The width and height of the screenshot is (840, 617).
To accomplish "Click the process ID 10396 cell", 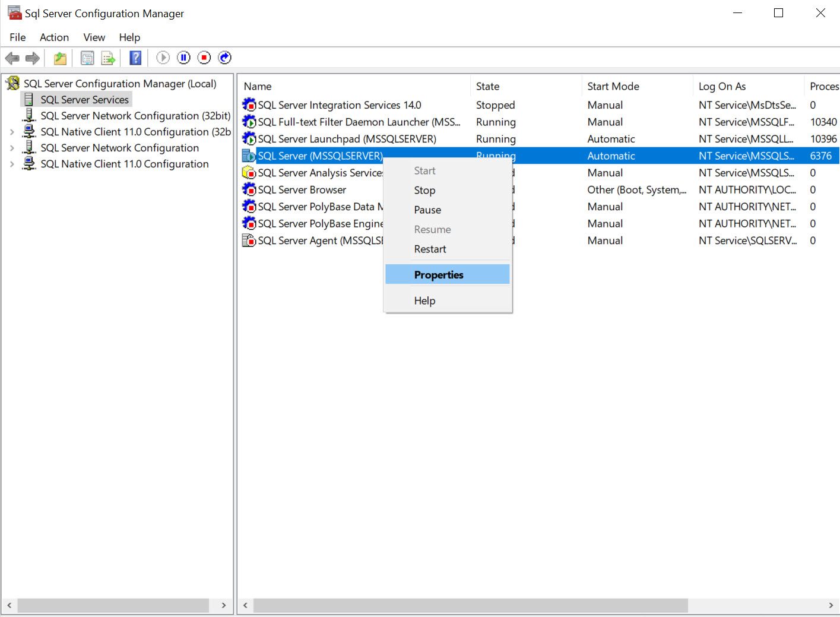I will tap(823, 138).
